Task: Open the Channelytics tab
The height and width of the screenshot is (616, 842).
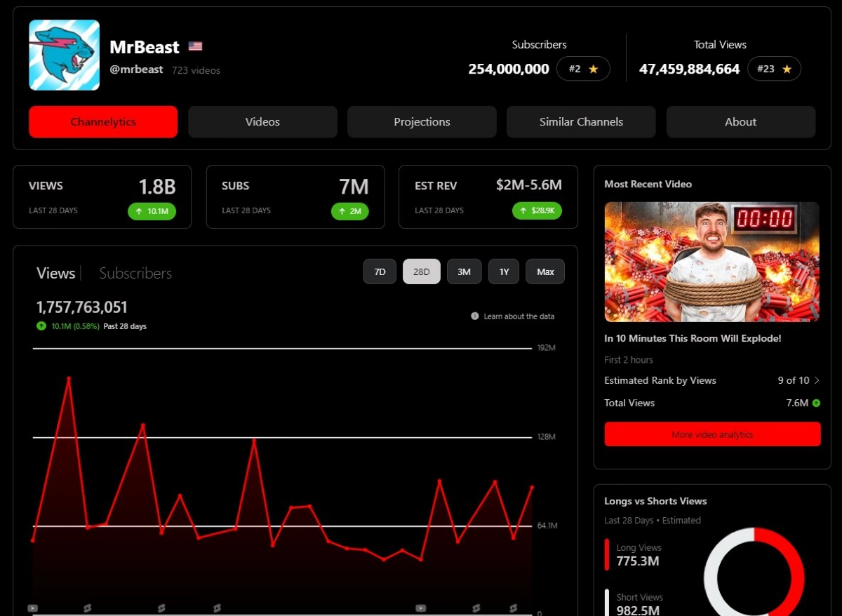Action: click(103, 122)
